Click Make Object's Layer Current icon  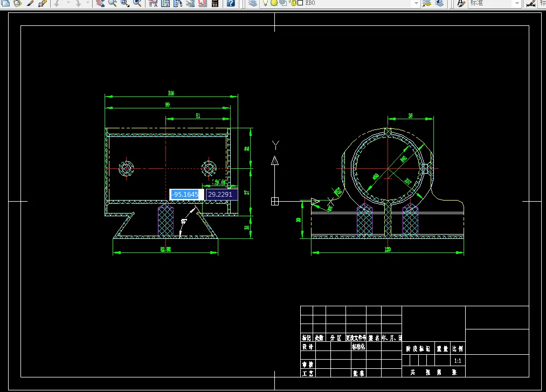(x=426, y=3)
